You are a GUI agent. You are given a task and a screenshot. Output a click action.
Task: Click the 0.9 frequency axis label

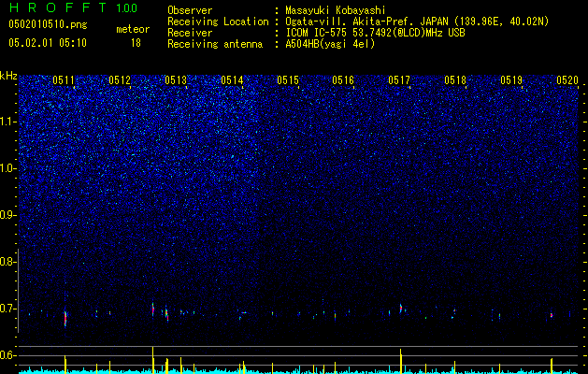click(x=7, y=215)
